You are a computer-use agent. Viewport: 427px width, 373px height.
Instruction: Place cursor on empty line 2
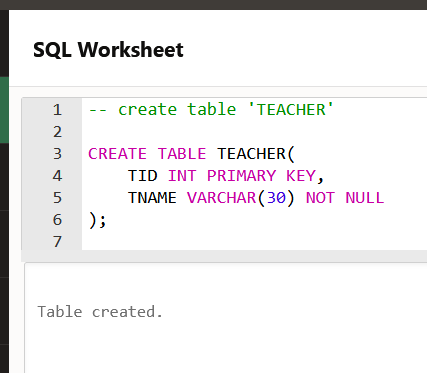click(x=254, y=132)
